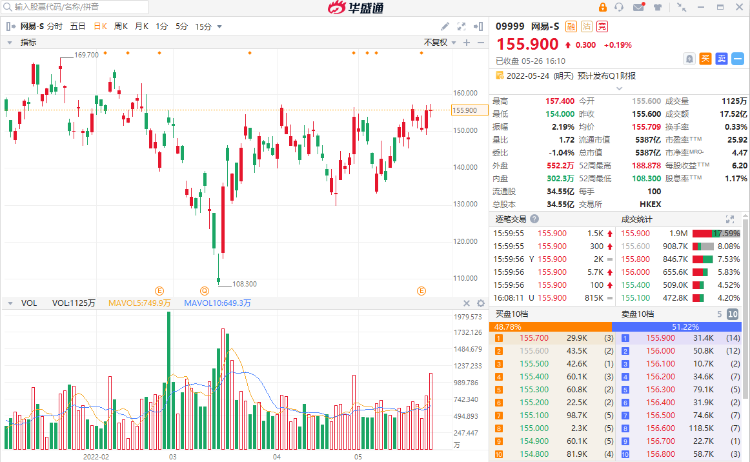The width and height of the screenshot is (750, 462).
Task: Open customer service headset icon
Action: click(x=619, y=7)
